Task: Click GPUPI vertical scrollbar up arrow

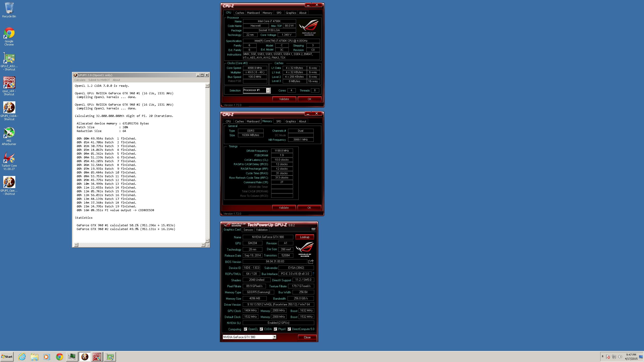Action: [207, 86]
